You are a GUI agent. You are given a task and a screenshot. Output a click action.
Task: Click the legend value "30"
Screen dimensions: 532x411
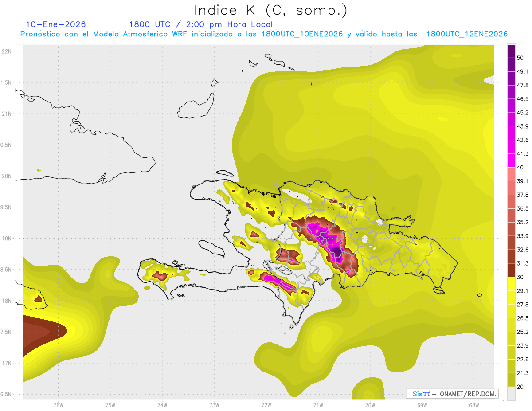tap(520, 277)
